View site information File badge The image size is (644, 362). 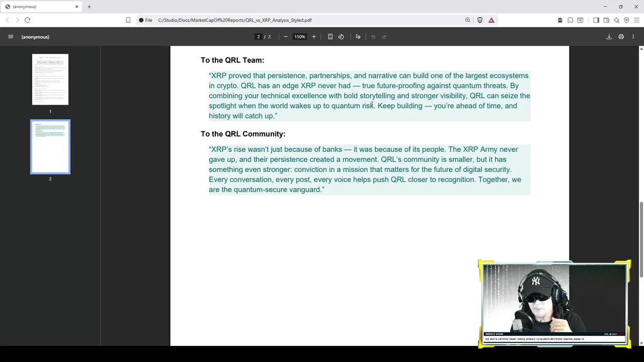click(x=145, y=20)
